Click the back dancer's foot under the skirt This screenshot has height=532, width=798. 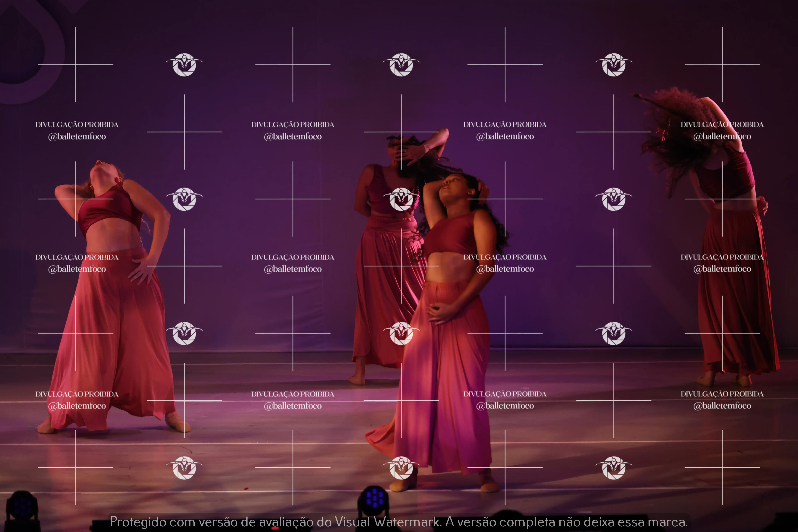pos(357,379)
